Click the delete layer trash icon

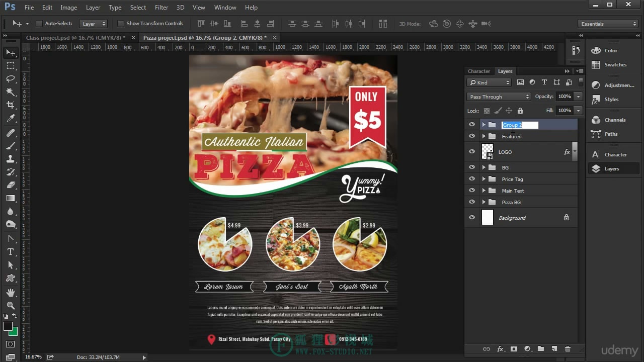click(568, 349)
